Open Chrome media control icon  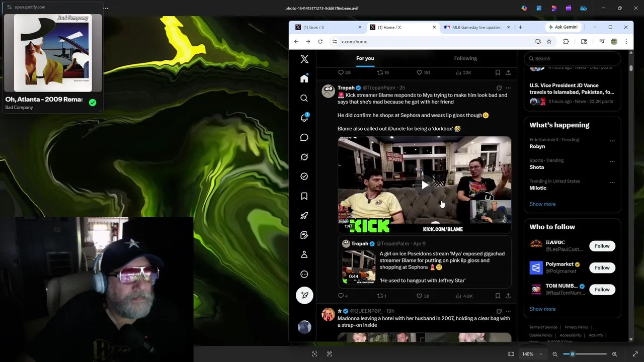(602, 42)
